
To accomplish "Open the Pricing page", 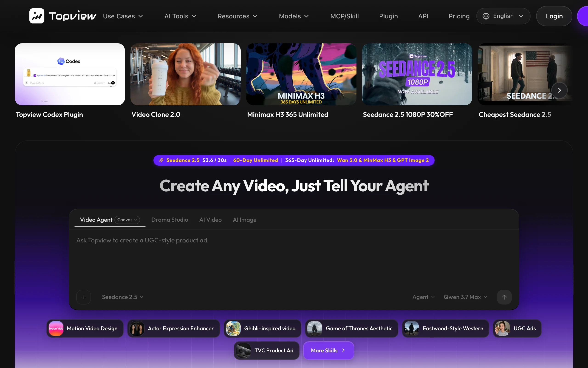I will pos(459,16).
